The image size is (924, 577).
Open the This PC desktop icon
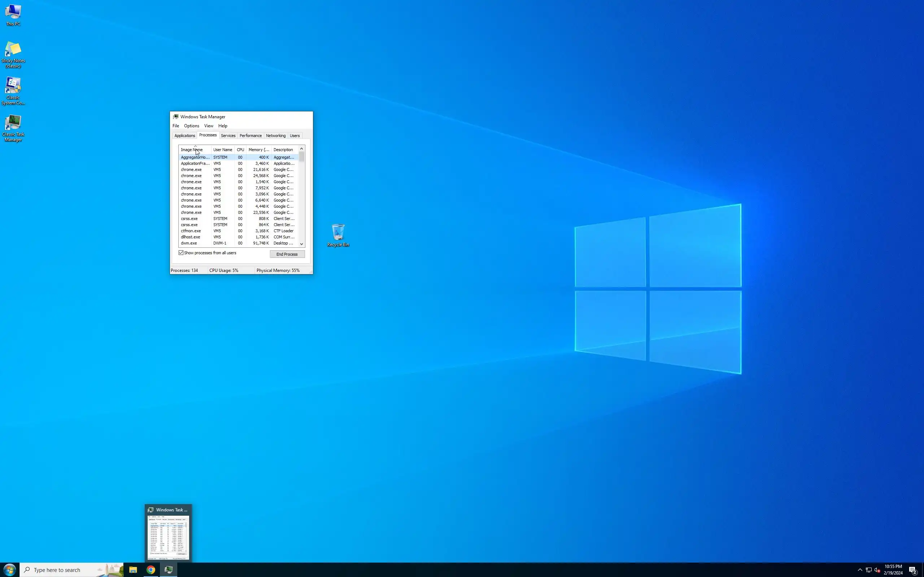click(x=13, y=14)
